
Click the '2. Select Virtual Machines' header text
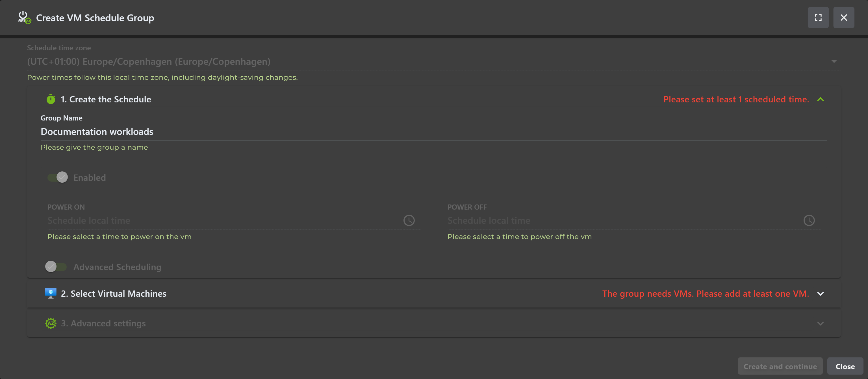[114, 294]
